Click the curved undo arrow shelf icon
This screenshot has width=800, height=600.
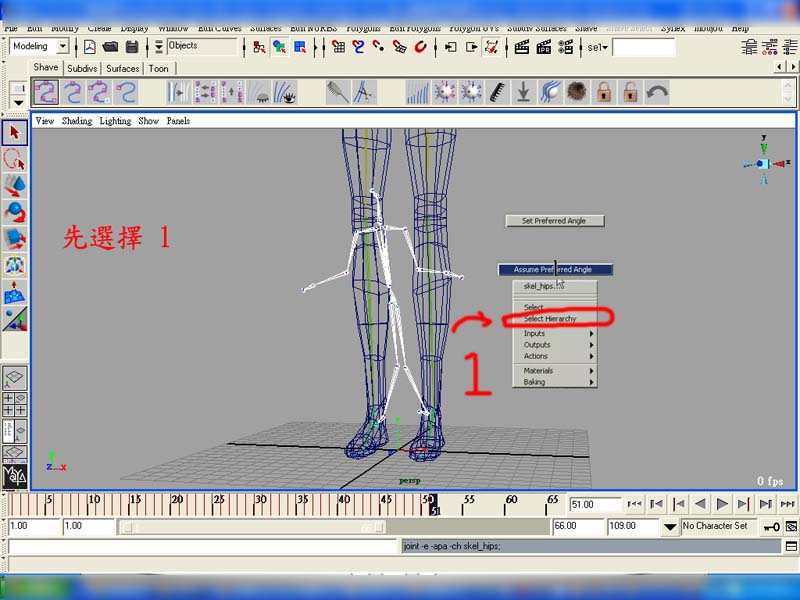click(657, 92)
